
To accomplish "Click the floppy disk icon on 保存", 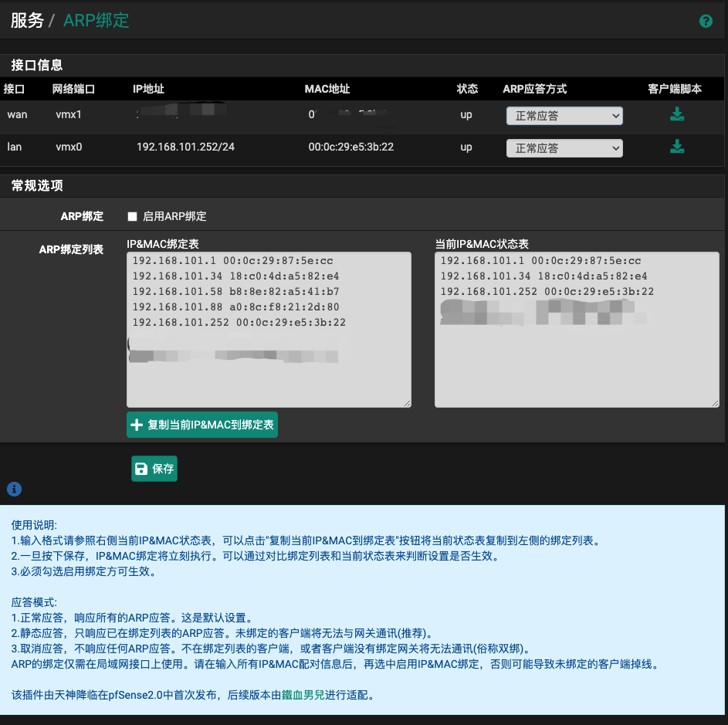I will (141, 469).
